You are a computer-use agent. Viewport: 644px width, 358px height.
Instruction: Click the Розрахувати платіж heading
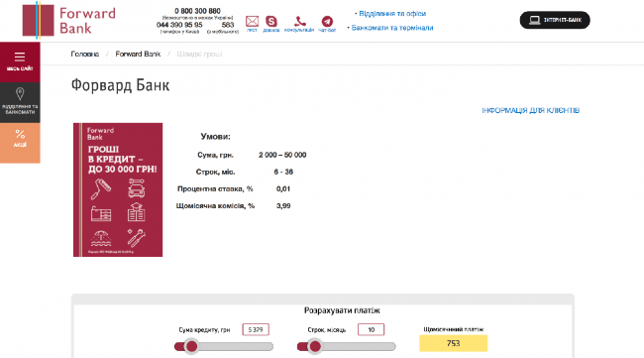pyautogui.click(x=342, y=310)
